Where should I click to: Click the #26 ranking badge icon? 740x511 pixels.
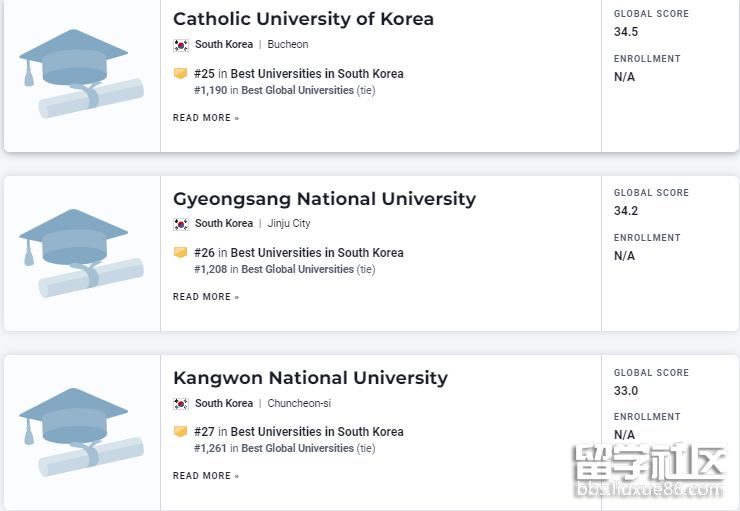pyautogui.click(x=180, y=253)
